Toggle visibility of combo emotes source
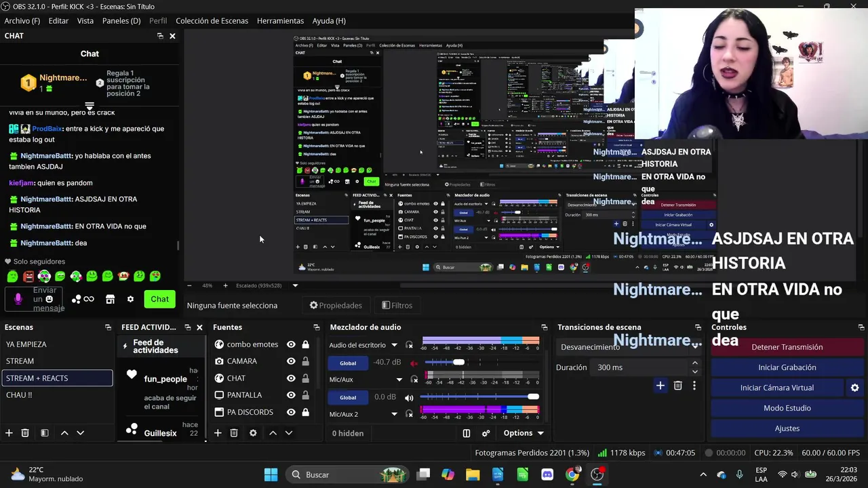The height and width of the screenshot is (488, 868). (x=291, y=344)
